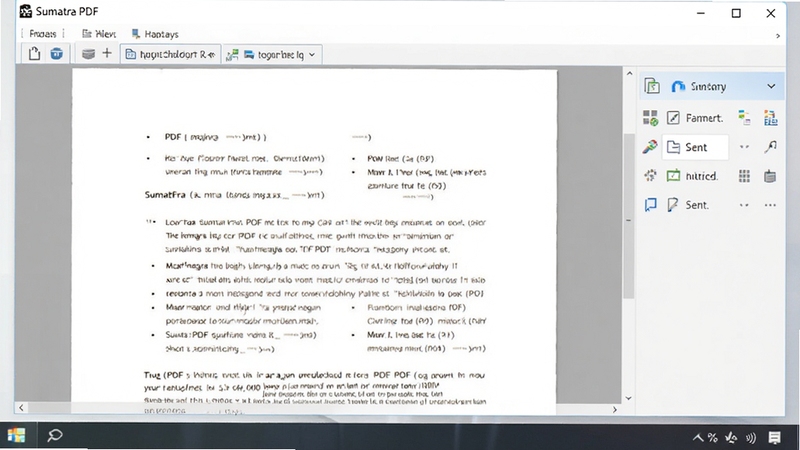Click the Sumatra PDF app icon in title bar
The image size is (800, 450).
(x=26, y=11)
